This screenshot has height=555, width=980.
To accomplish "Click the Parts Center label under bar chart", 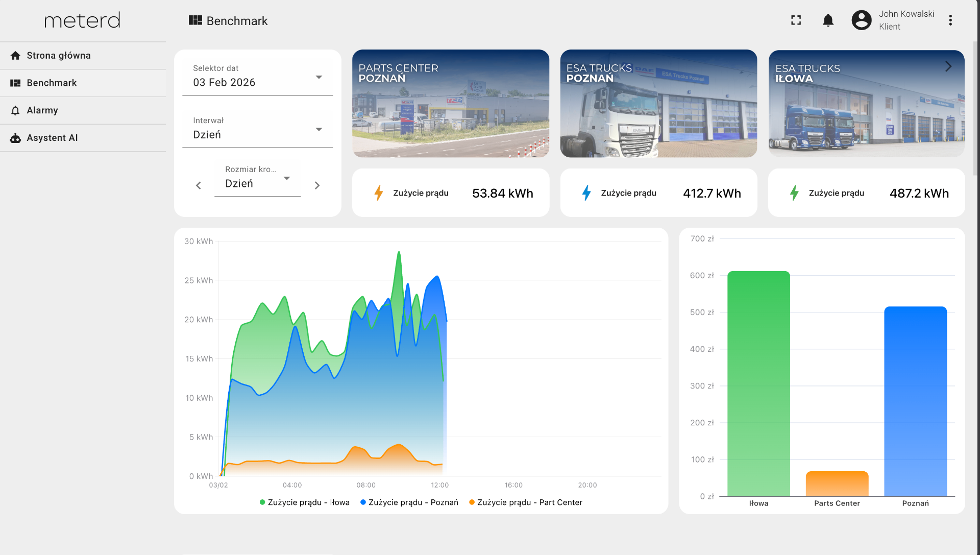I will coord(837,503).
